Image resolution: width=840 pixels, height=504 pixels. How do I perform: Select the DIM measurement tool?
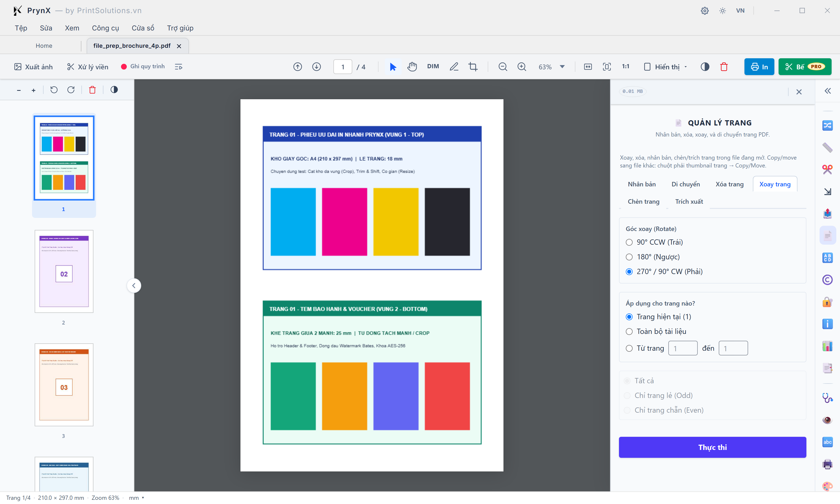pos(433,67)
